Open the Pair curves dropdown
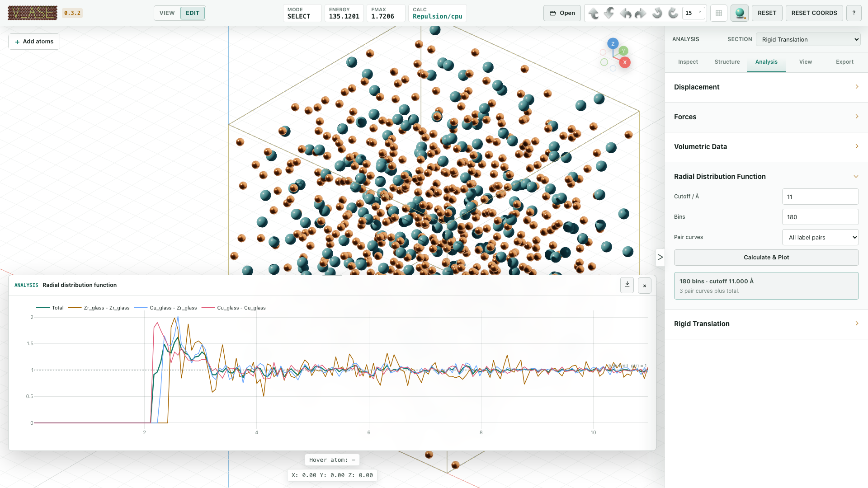This screenshot has height=488, width=868. 820,237
